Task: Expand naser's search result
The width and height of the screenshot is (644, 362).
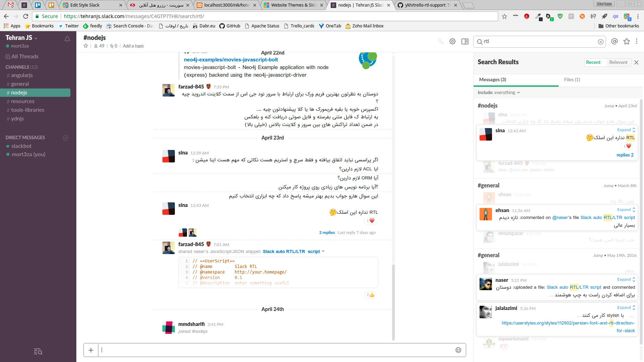Action: click(x=626, y=279)
